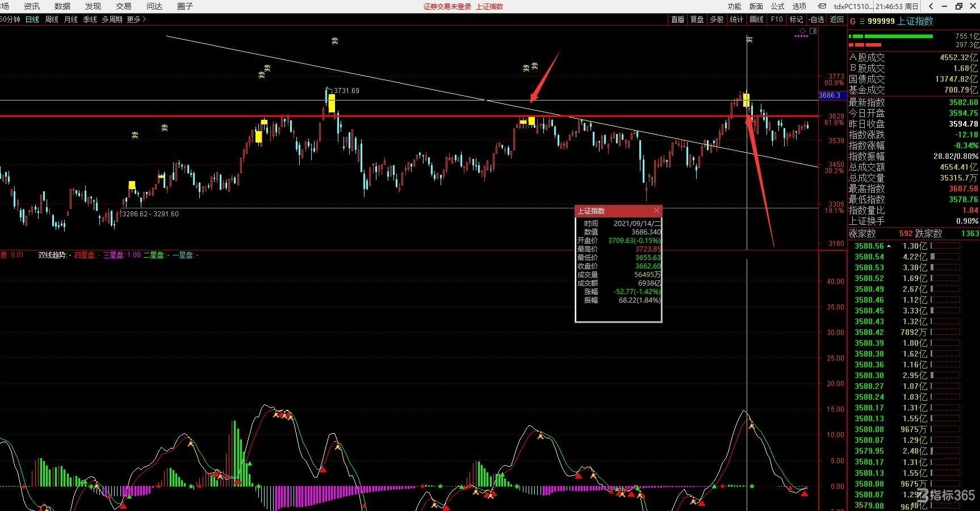Click the envelope message icon
This screenshot has height=511, width=980.
coord(822,6)
